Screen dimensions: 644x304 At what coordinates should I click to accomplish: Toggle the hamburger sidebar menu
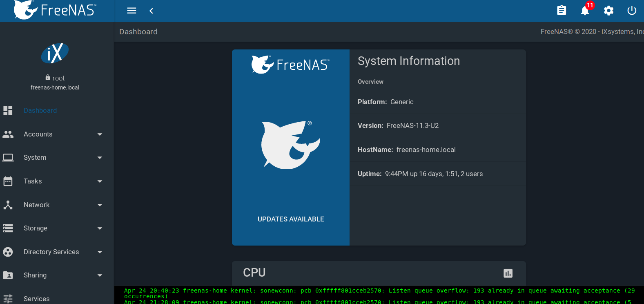[x=131, y=11]
